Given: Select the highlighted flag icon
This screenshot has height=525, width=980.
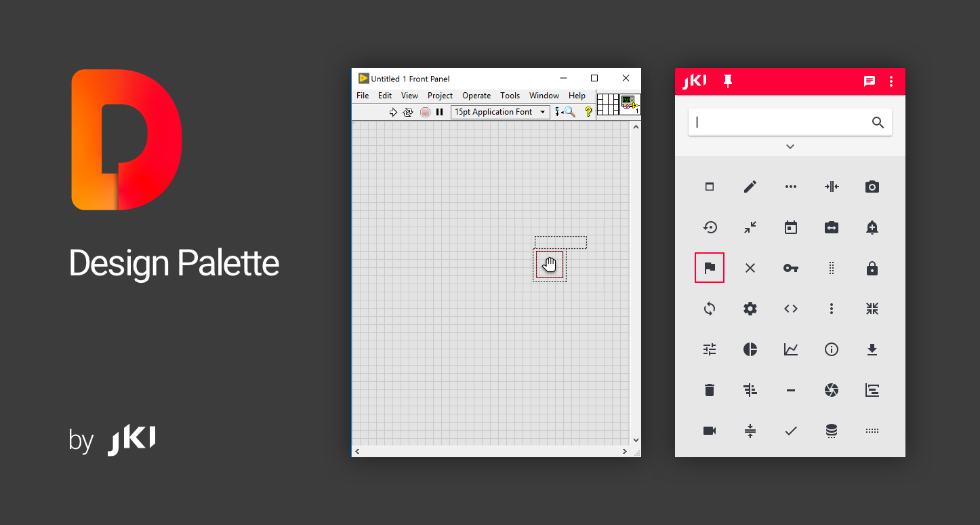Looking at the screenshot, I should (x=710, y=268).
